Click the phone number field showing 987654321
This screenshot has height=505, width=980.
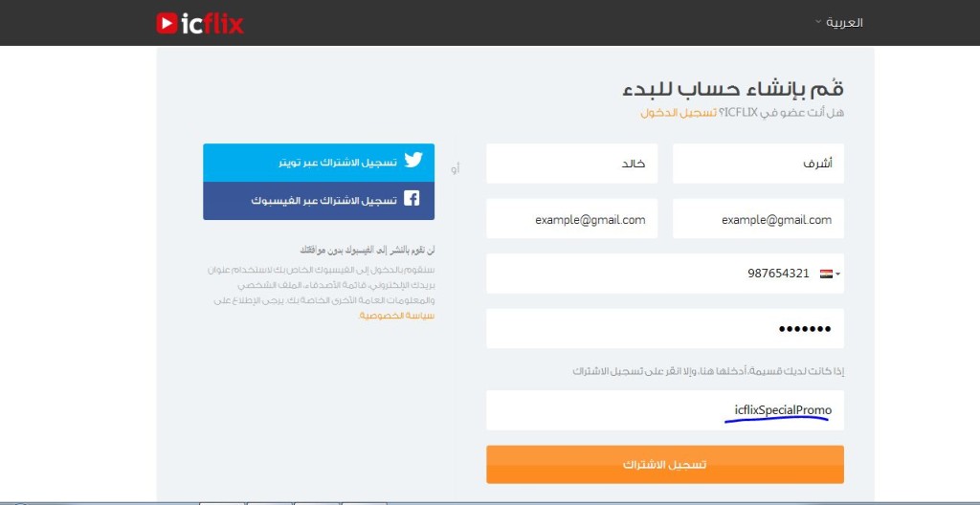point(651,274)
